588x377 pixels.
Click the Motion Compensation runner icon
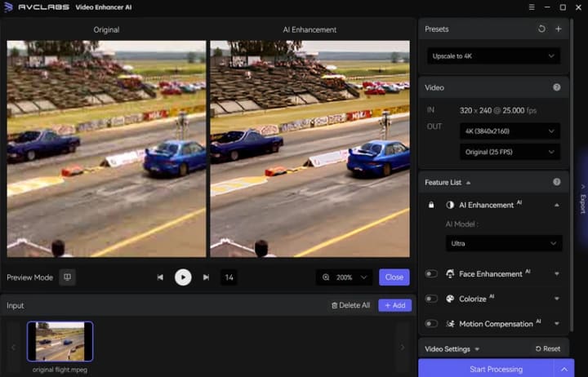[x=450, y=324]
